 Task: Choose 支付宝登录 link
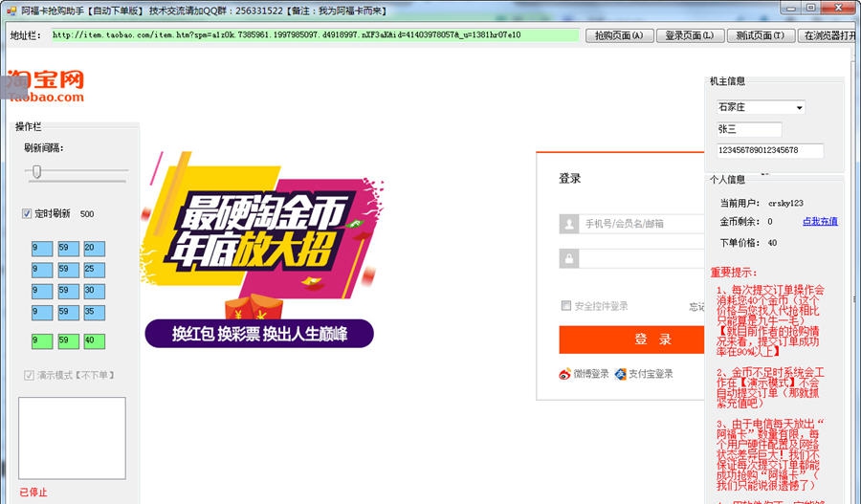(x=651, y=374)
